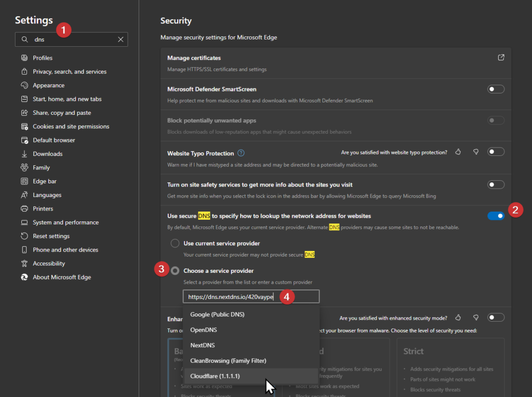This screenshot has width=532, height=397.
Task: Choose Google (Public DNS) from provider list
Action: (251, 314)
